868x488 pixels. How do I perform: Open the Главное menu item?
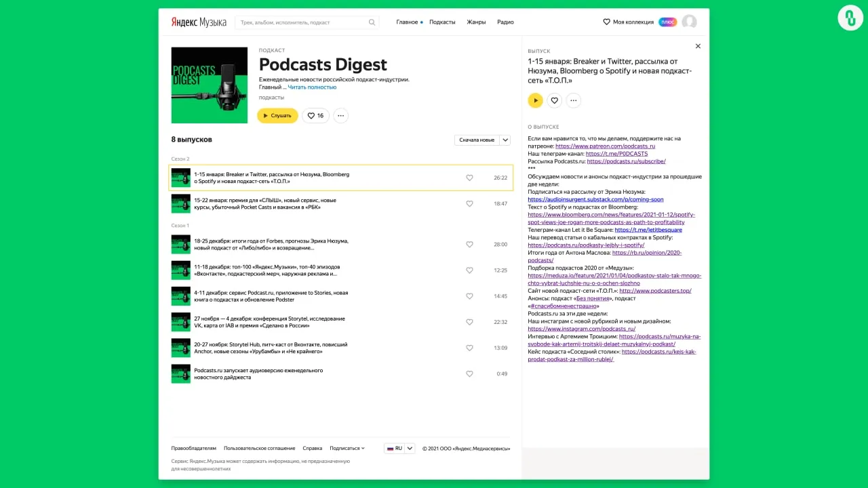[407, 22]
